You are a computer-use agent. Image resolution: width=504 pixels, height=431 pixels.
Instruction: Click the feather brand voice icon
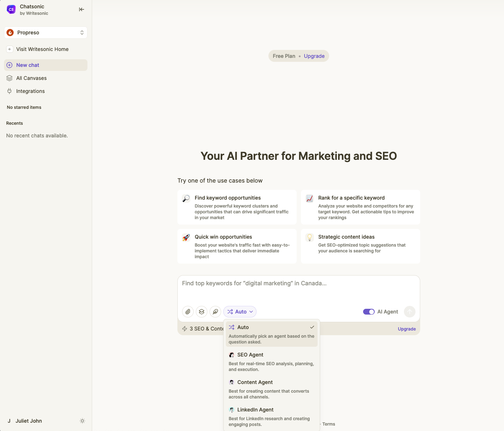[x=215, y=312]
